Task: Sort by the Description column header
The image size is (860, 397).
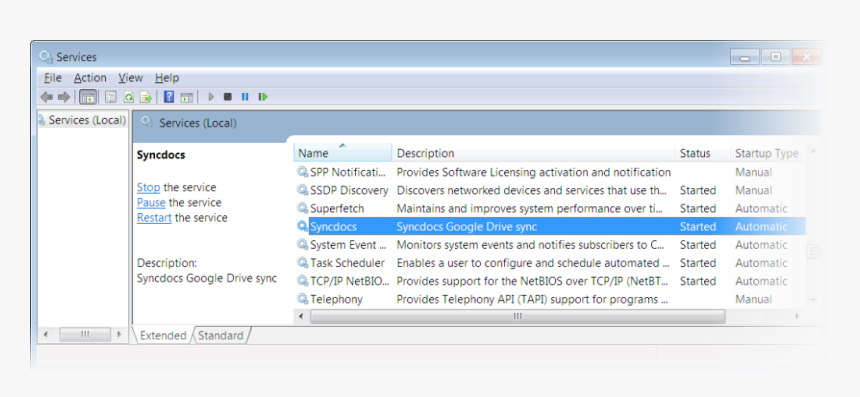Action: point(533,153)
